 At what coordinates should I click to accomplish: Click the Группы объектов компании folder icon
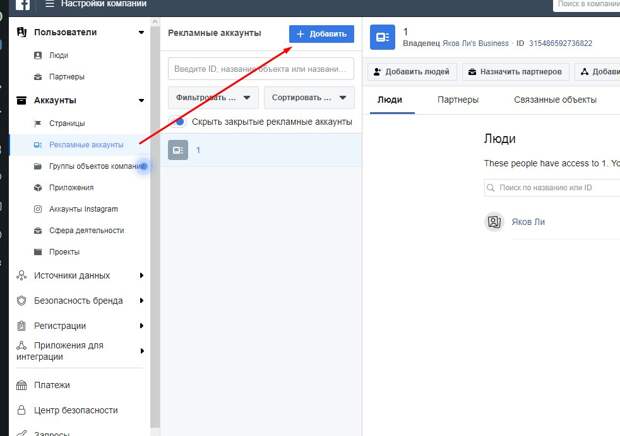coord(38,166)
